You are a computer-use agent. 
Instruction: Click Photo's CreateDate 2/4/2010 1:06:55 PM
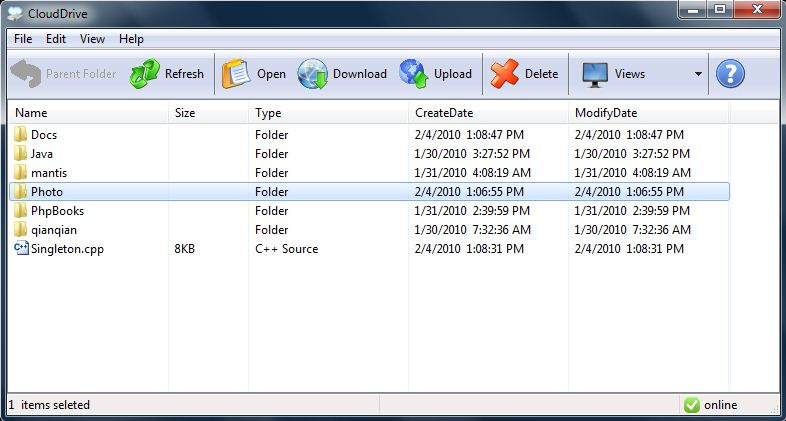(469, 192)
